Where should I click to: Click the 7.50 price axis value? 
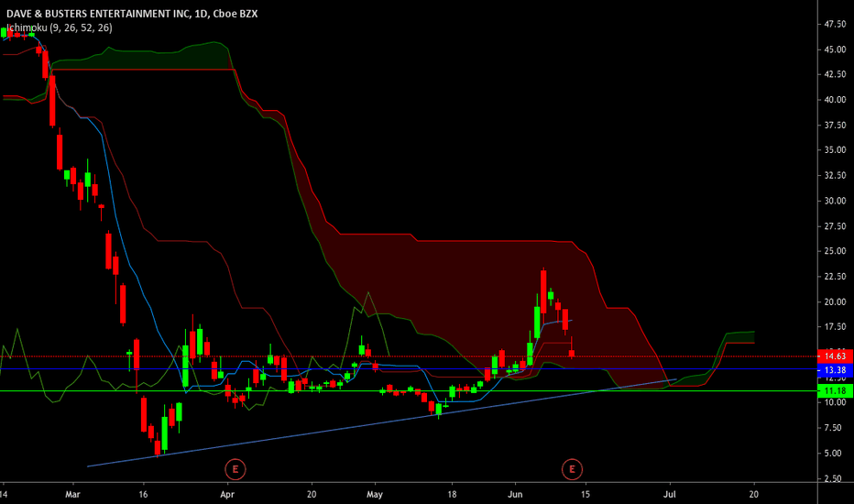[x=833, y=428]
